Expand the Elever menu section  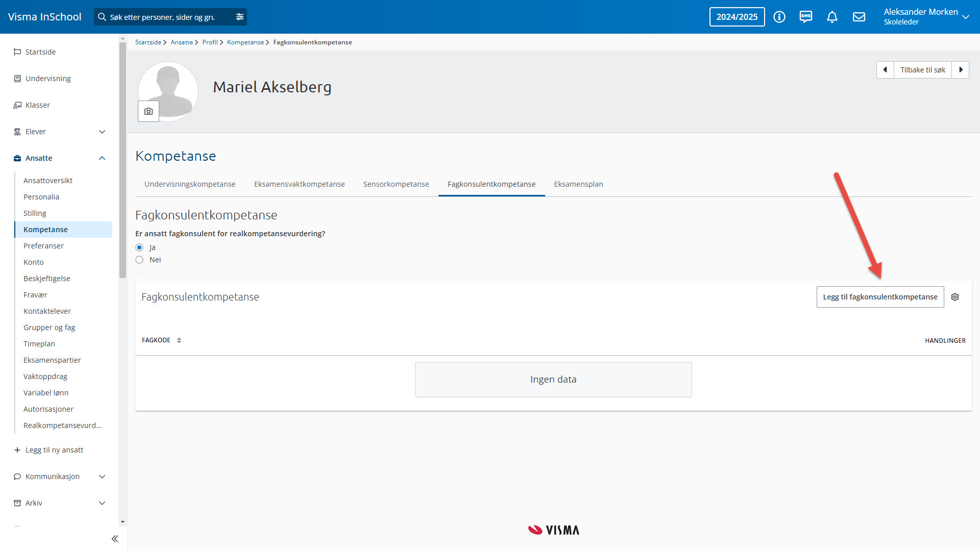pos(102,132)
